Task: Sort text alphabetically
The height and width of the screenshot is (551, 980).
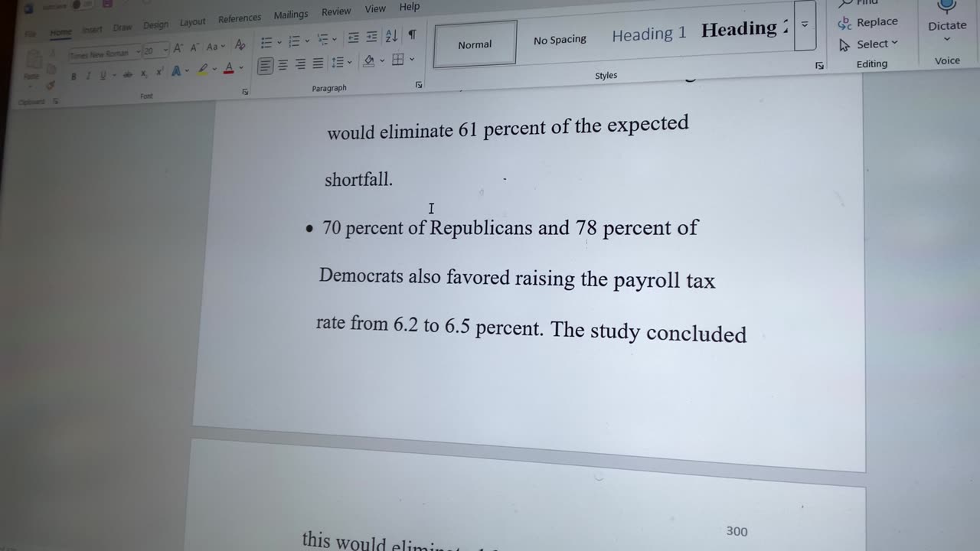Action: 391,35
